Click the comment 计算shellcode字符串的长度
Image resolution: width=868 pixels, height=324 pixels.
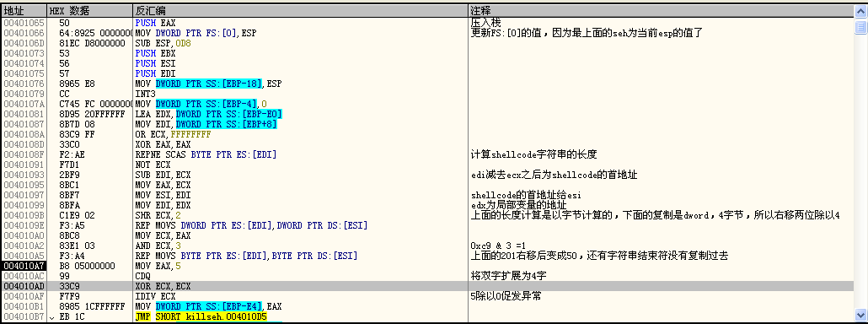coord(533,154)
